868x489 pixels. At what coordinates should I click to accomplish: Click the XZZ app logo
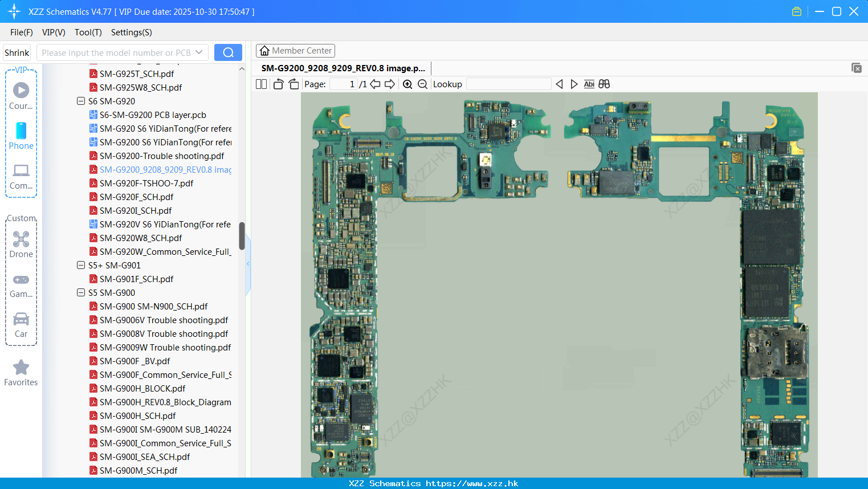point(14,11)
